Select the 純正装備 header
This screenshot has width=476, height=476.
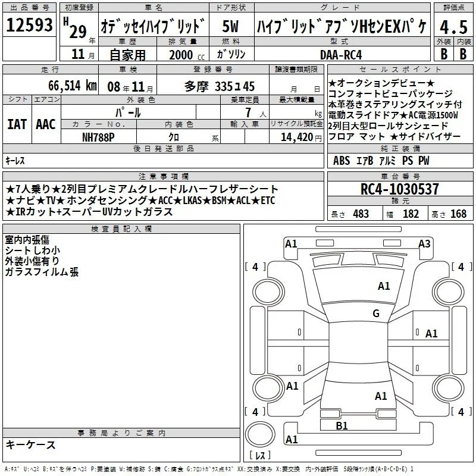point(400,148)
